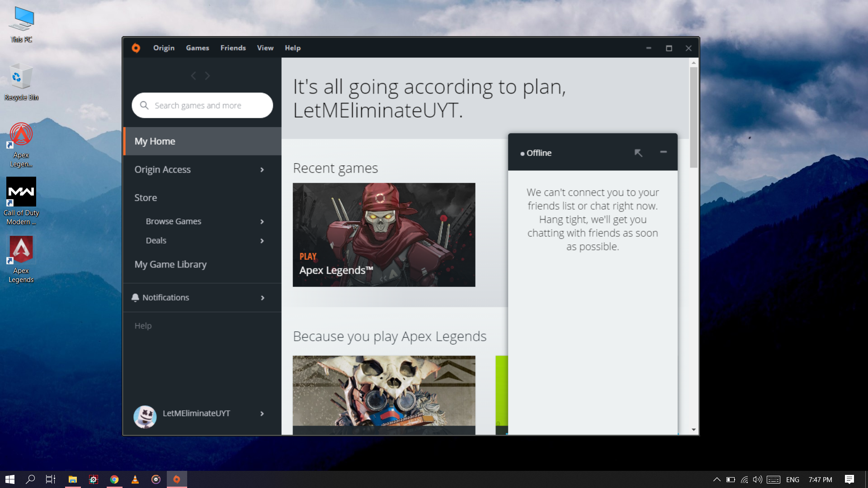
Task: Expand Browse Games chevron
Action: (x=262, y=221)
